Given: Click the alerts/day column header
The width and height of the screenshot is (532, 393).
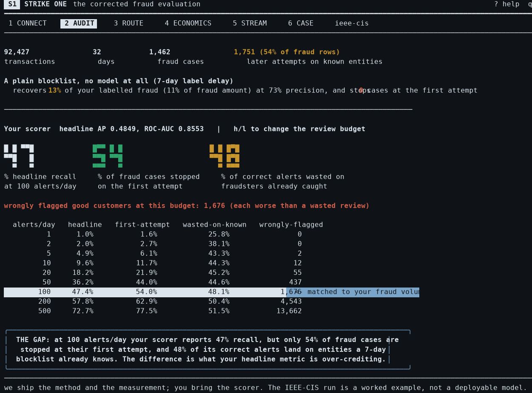Looking at the screenshot, I should (x=34, y=225).
